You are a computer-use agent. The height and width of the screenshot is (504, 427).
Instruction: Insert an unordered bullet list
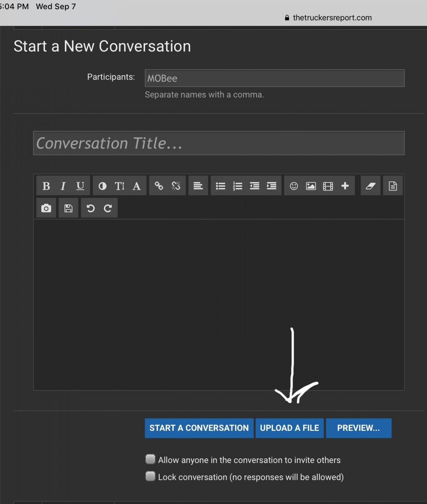click(x=220, y=186)
